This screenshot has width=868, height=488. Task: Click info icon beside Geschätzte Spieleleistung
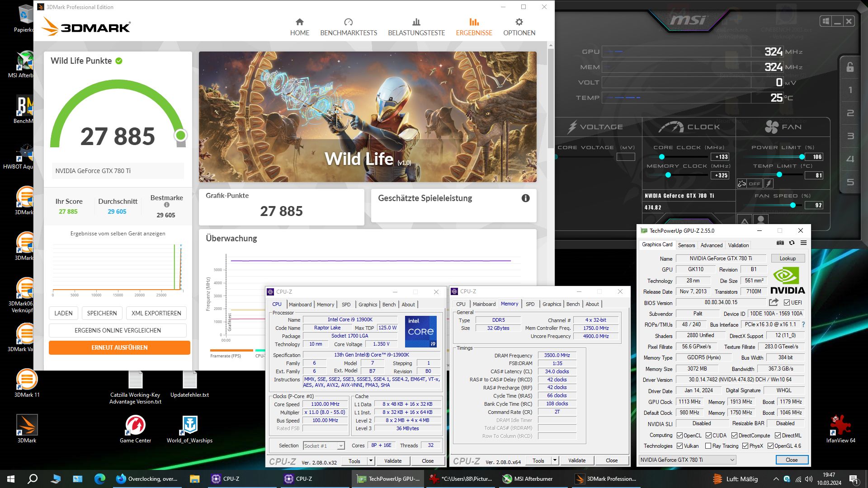coord(525,198)
